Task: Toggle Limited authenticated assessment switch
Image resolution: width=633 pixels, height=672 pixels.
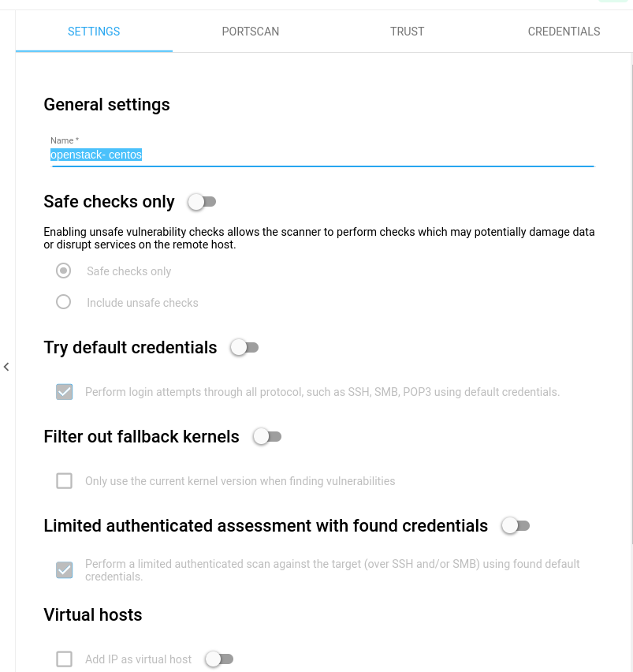Action: [x=516, y=525]
